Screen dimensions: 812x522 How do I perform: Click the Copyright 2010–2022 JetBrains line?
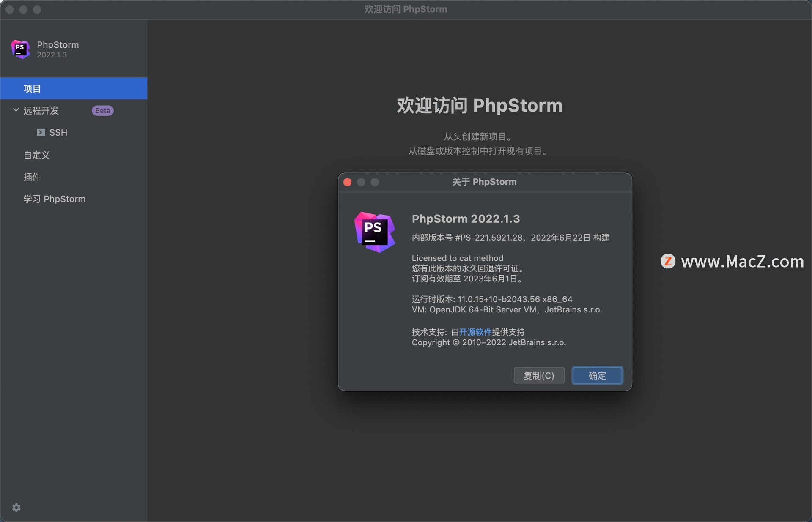pos(489,342)
